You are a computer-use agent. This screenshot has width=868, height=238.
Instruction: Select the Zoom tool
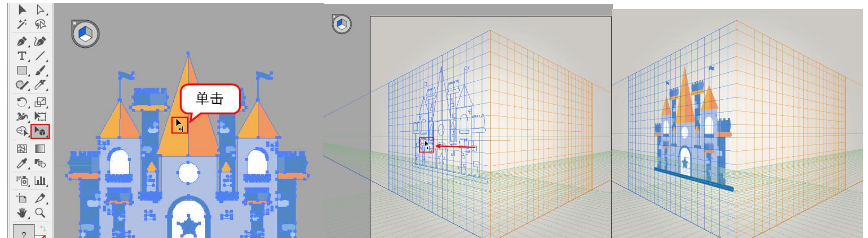click(x=40, y=212)
